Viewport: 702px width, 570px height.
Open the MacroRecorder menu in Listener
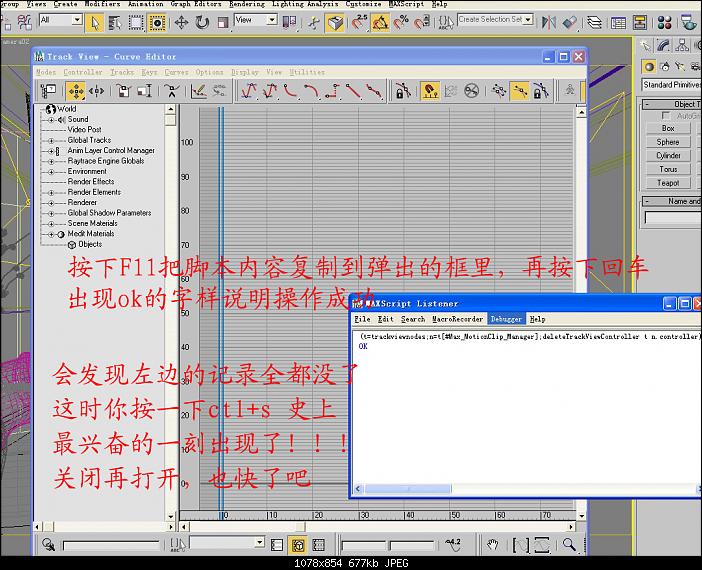pos(458,319)
